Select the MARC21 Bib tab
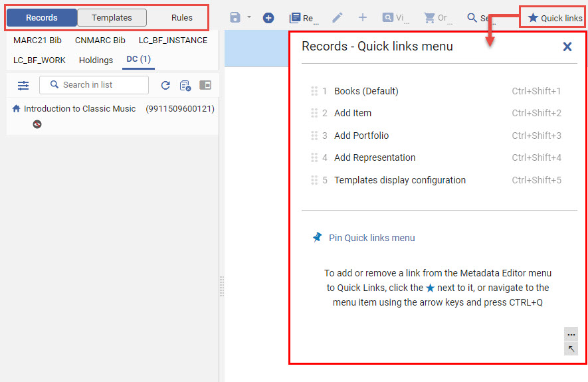The image size is (588, 382). [37, 41]
